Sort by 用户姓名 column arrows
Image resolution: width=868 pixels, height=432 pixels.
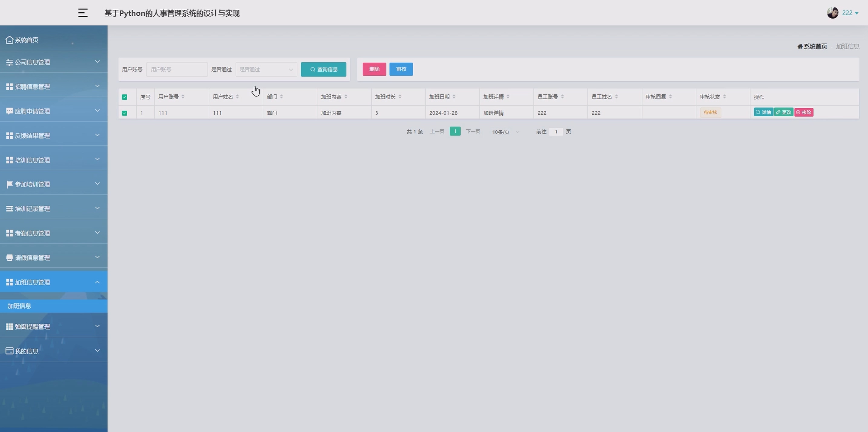click(x=237, y=97)
